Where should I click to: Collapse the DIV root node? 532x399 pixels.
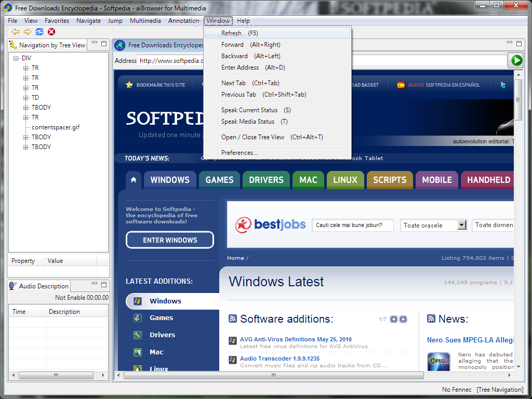point(16,58)
